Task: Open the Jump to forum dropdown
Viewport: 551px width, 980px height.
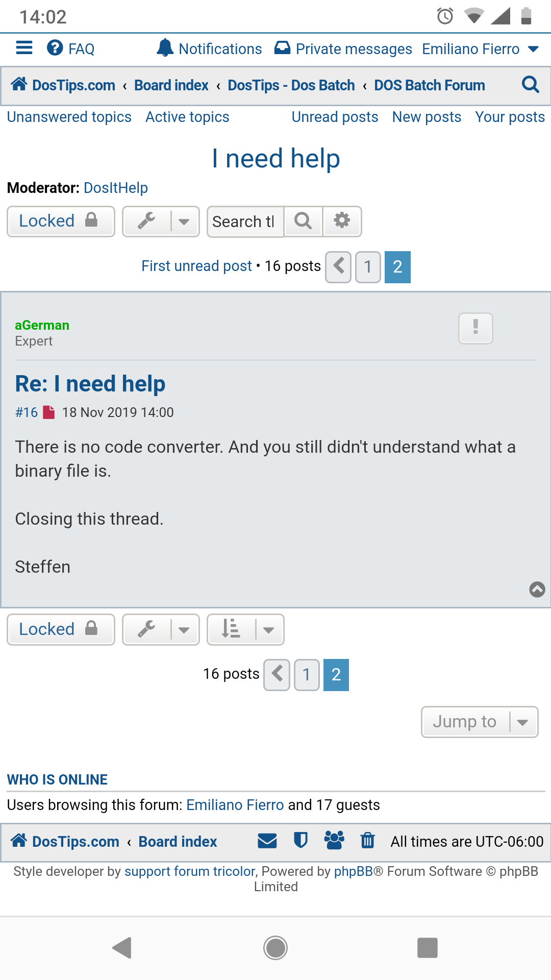Action: 480,722
